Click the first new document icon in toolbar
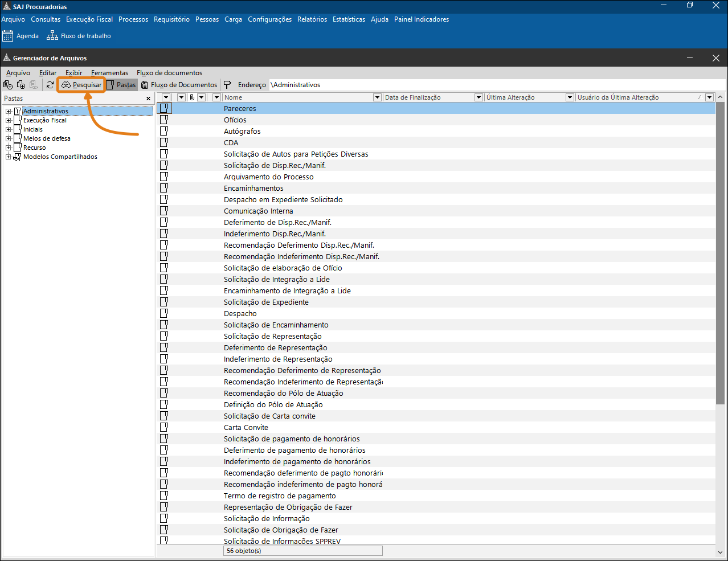 coord(8,85)
